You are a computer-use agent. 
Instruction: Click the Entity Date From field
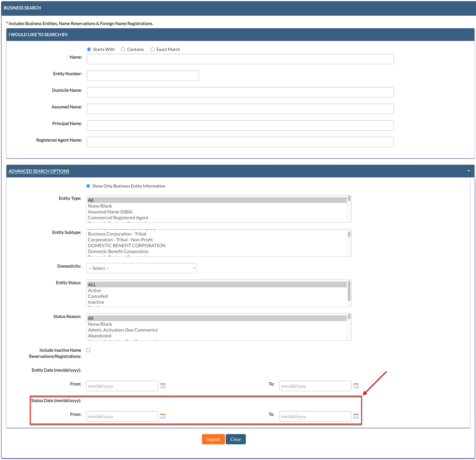point(122,386)
